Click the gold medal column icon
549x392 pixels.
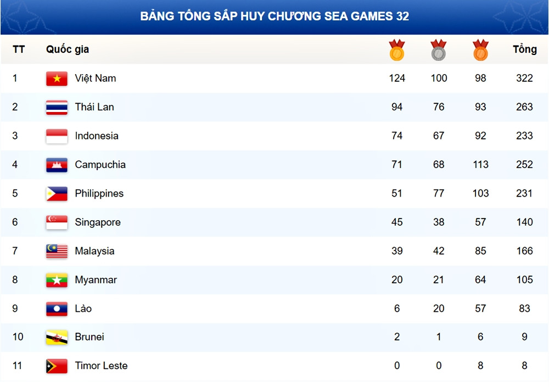(x=396, y=50)
